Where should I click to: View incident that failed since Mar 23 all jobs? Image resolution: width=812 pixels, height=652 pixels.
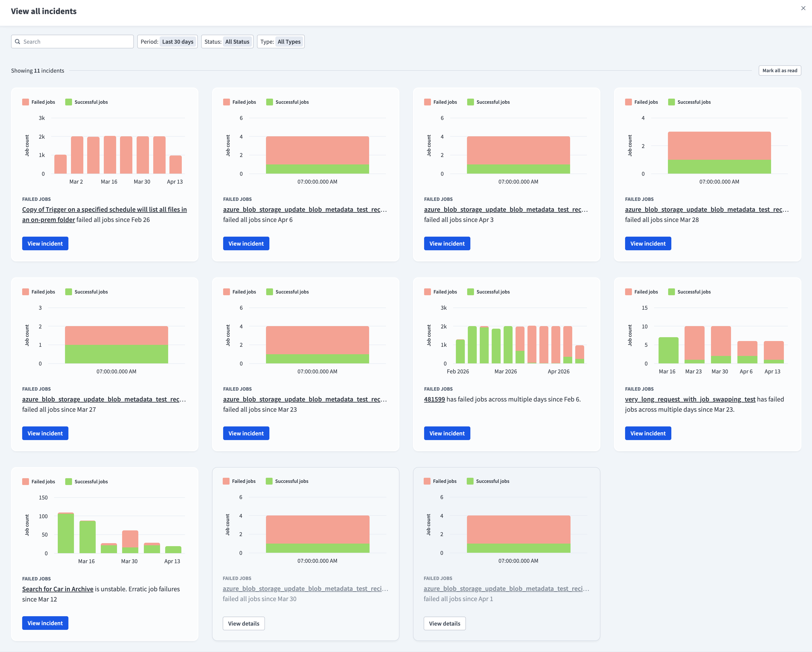coord(246,433)
